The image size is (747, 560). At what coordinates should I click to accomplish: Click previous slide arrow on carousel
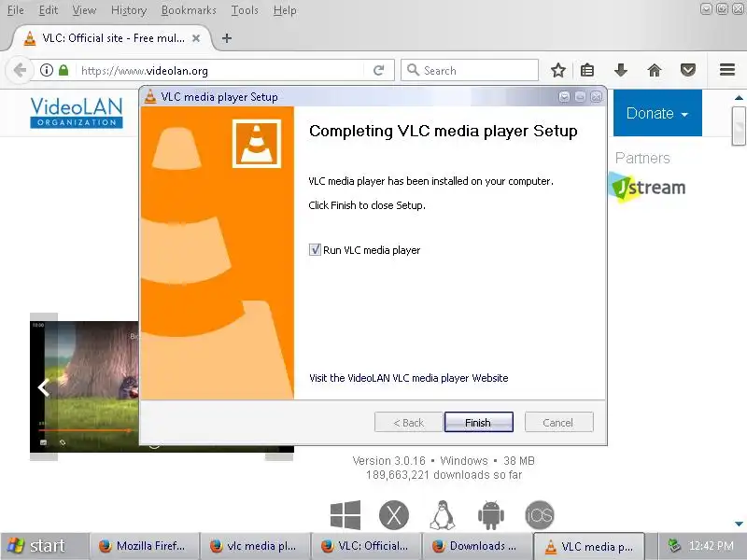click(44, 387)
